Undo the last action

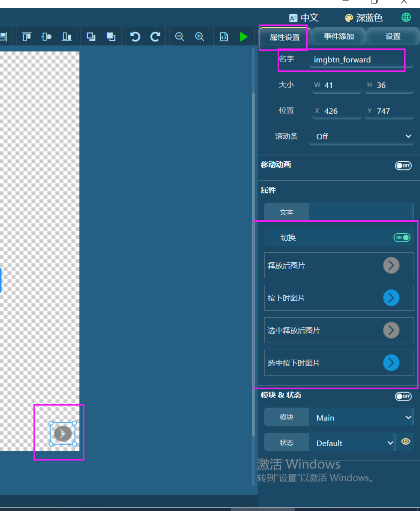click(x=135, y=36)
